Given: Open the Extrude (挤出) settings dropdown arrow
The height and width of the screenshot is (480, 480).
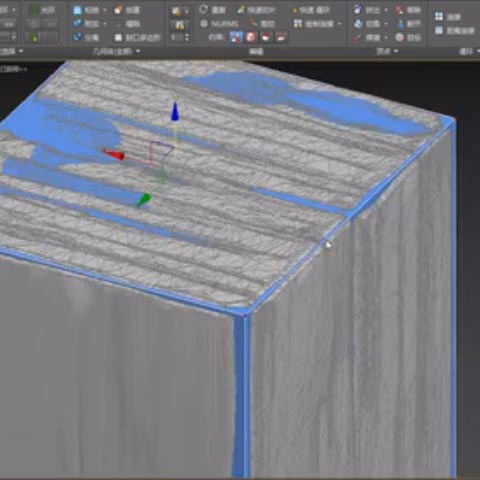Looking at the screenshot, I should (386, 10).
